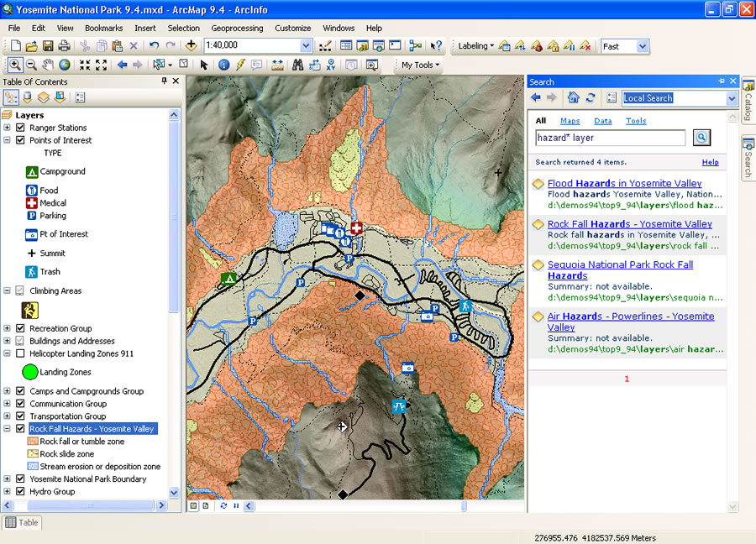The height and width of the screenshot is (544, 756).
Task: Uncheck the Ranger Stations layer
Action: (20, 128)
